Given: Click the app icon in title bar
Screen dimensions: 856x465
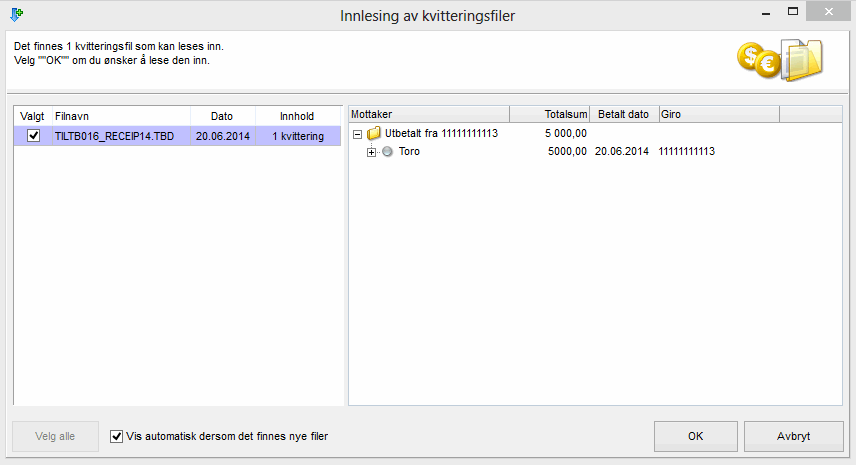Looking at the screenshot, I should [x=17, y=15].
